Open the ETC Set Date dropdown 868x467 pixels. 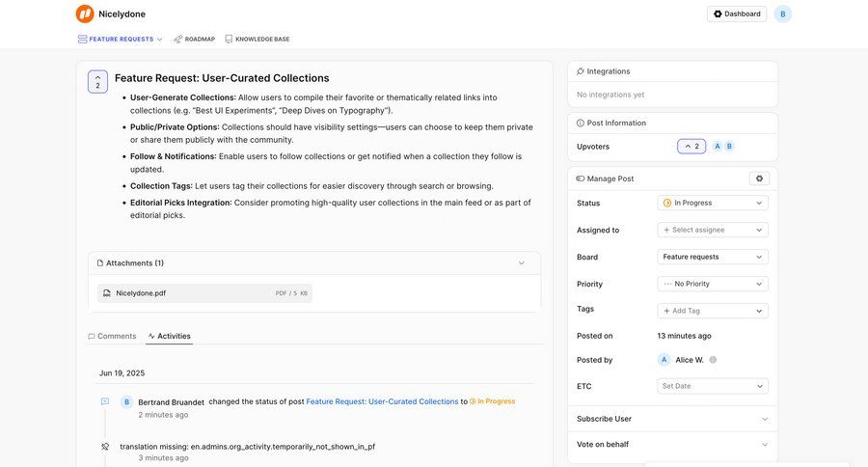point(713,386)
